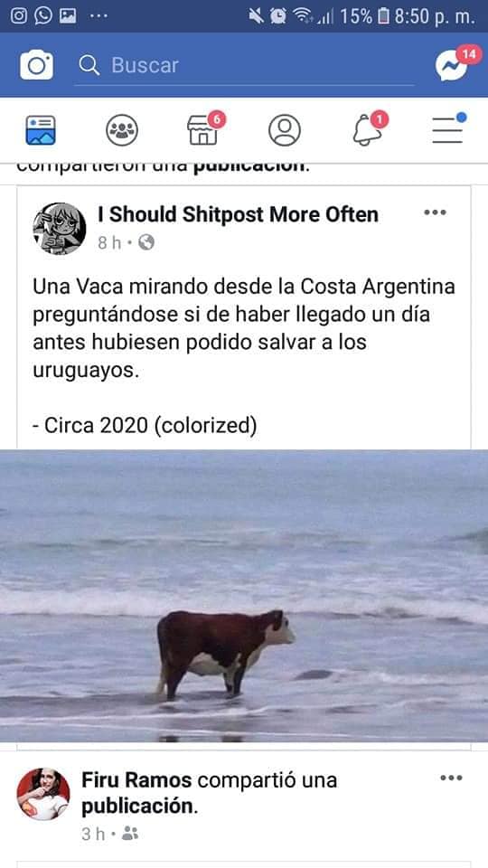Open the cow on the beach photo
The width and height of the screenshot is (488, 868).
[244, 596]
